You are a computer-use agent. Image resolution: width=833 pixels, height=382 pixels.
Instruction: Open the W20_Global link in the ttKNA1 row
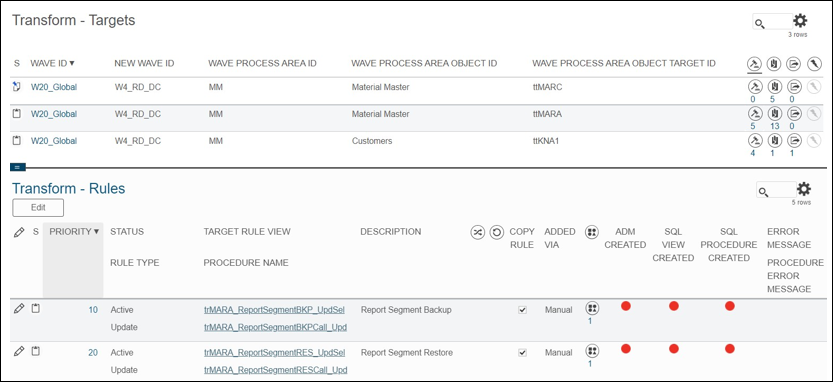click(x=54, y=141)
